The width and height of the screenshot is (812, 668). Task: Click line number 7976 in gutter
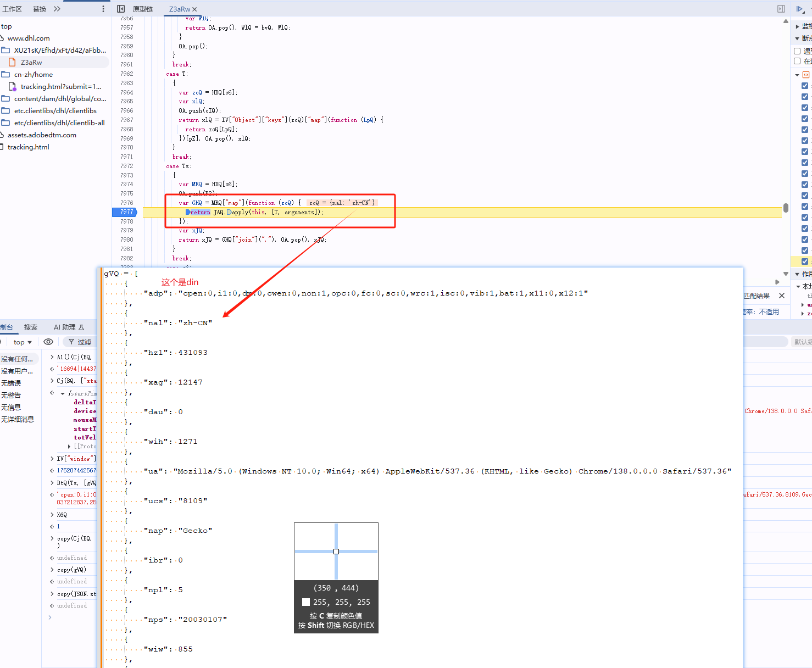tap(127, 203)
